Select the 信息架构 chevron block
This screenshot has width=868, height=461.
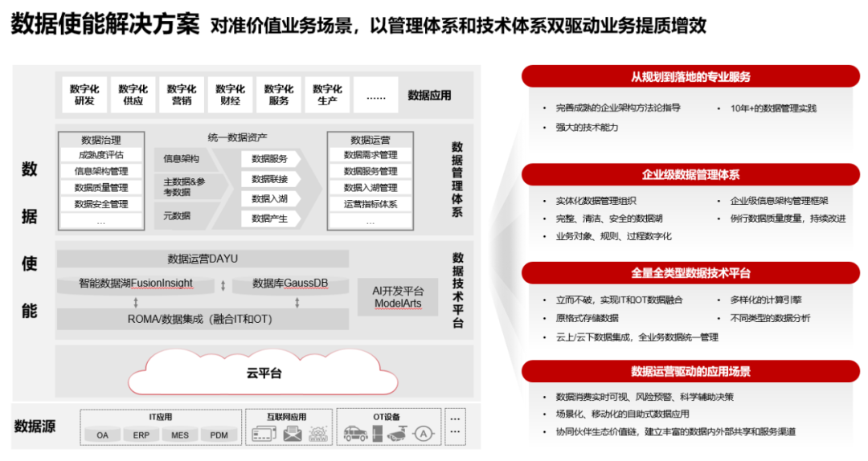pos(184,159)
